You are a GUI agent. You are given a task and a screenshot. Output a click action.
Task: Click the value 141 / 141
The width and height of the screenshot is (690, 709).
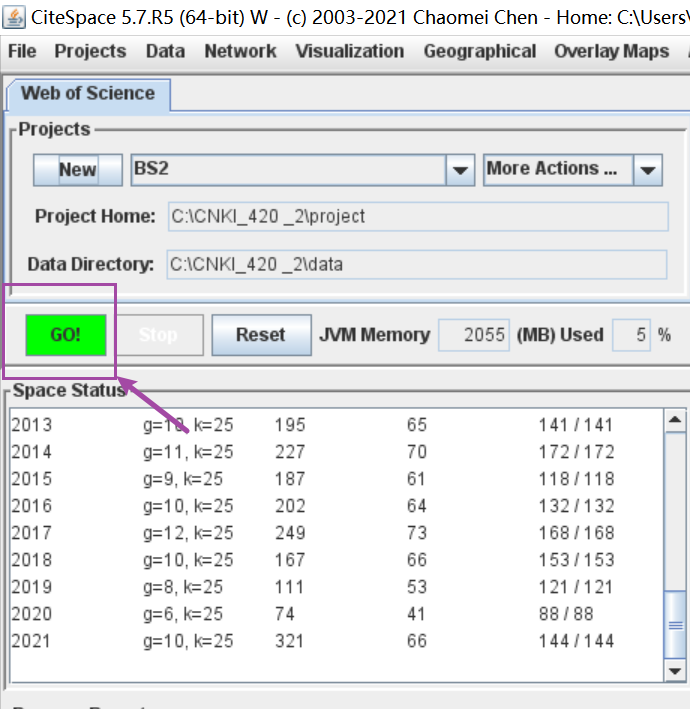[x=576, y=425]
